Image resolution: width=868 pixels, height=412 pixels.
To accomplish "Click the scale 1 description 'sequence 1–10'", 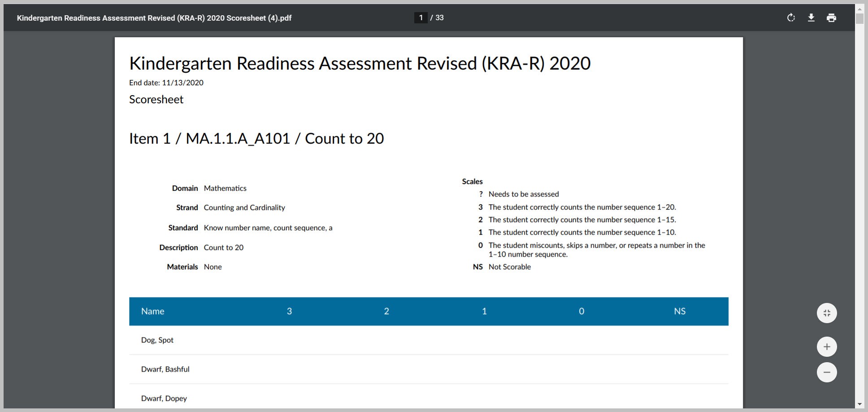I will [582, 232].
